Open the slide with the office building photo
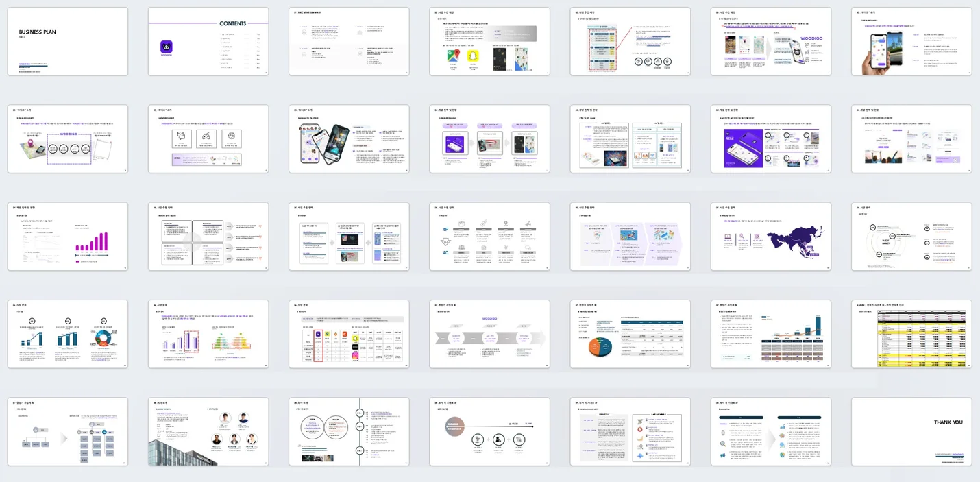This screenshot has width=980, height=482. pos(208,431)
